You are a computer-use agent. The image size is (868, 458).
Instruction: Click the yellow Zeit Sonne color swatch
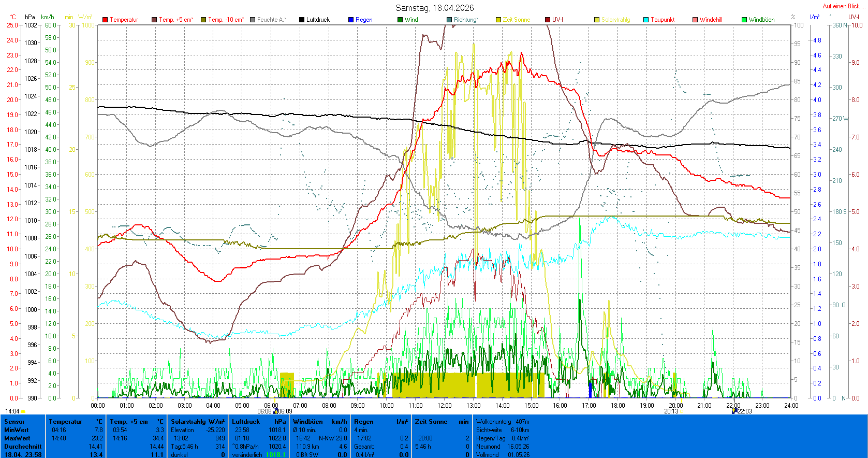498,20
